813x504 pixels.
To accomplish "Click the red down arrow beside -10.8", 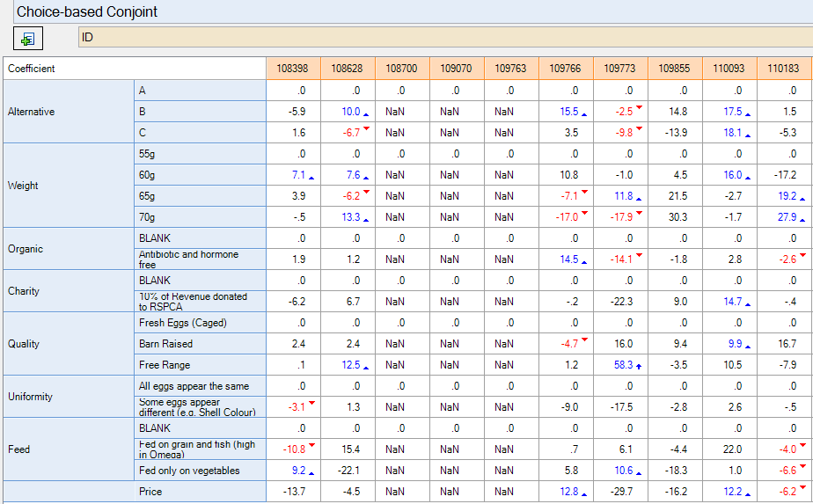I will tap(311, 445).
